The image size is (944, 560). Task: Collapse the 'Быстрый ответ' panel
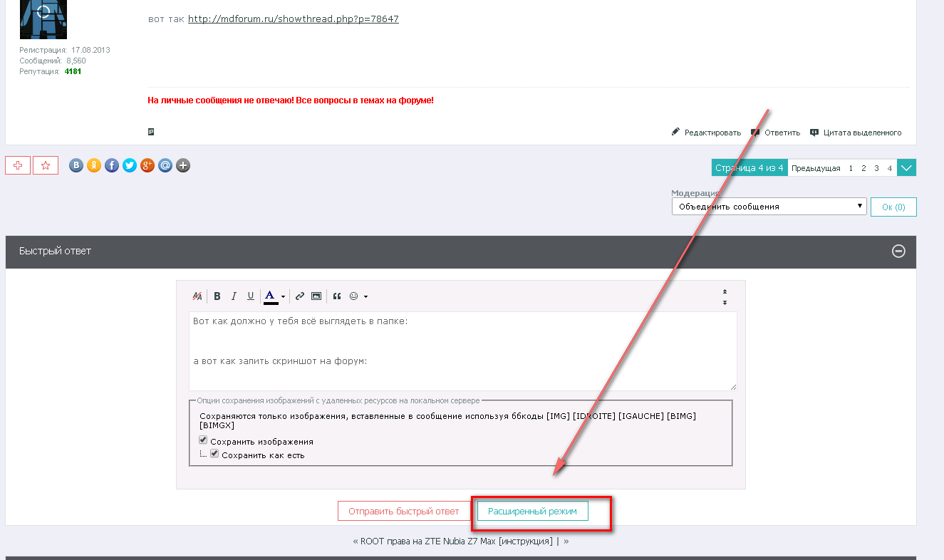tap(898, 251)
